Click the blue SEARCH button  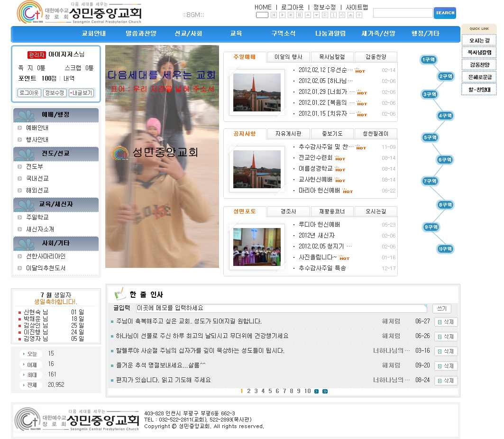[x=444, y=13]
